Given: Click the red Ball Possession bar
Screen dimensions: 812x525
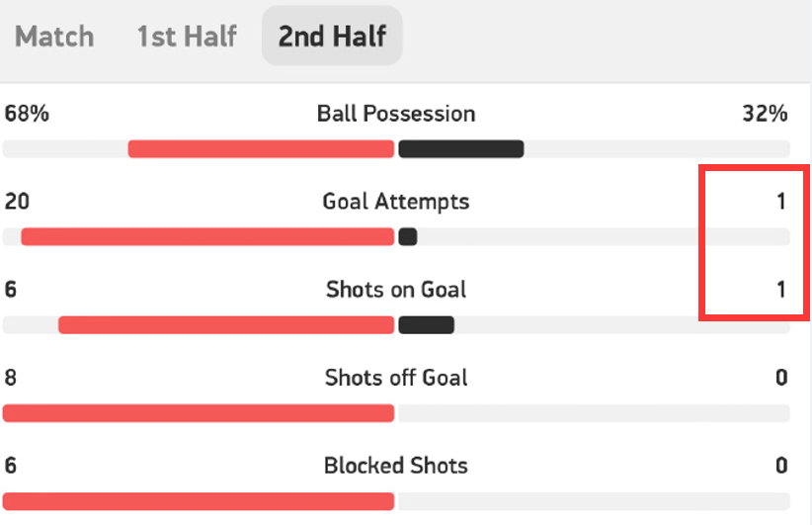Looking at the screenshot, I should point(261,149).
